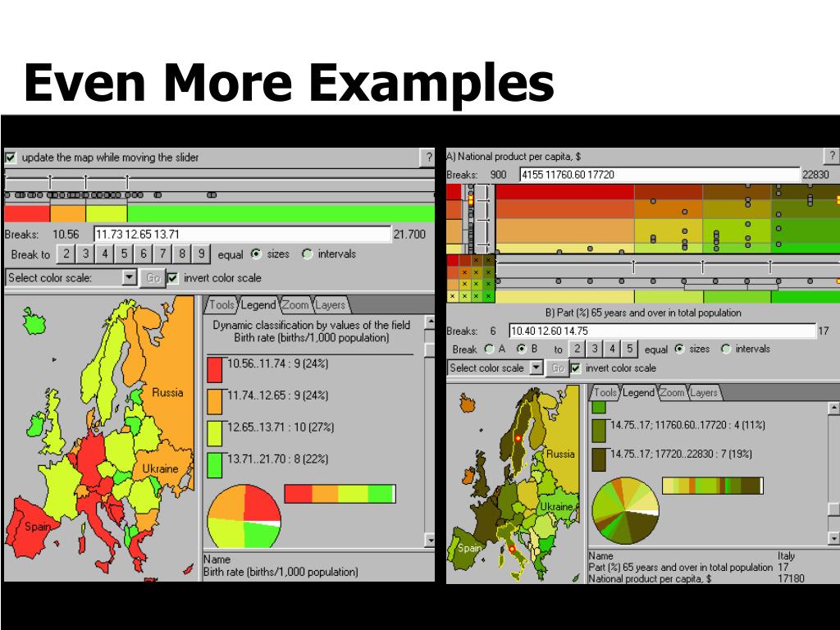This screenshot has width=840, height=630.
Task: Select equal intervals radio in right panel
Action: [x=726, y=349]
